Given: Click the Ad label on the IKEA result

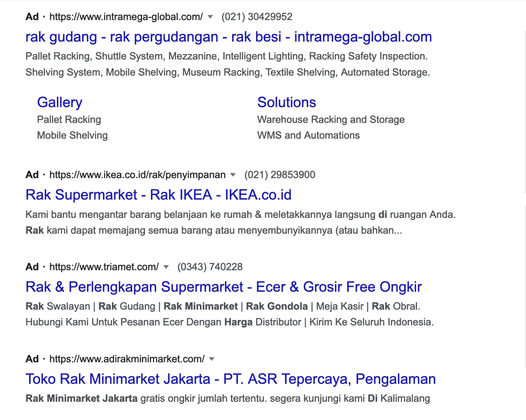Looking at the screenshot, I should point(32,175).
